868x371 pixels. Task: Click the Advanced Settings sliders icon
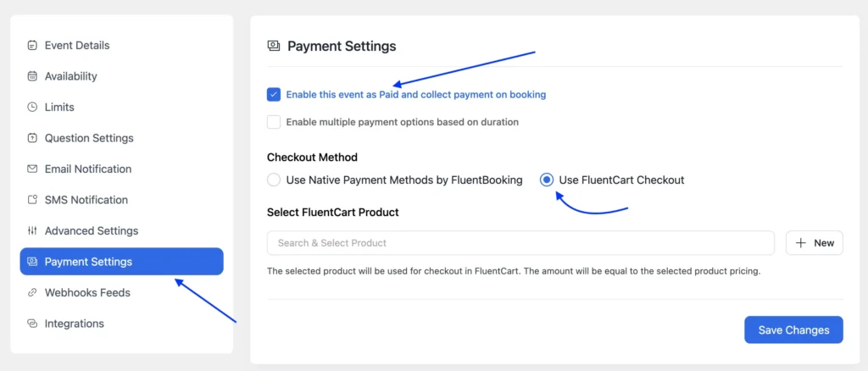click(32, 231)
